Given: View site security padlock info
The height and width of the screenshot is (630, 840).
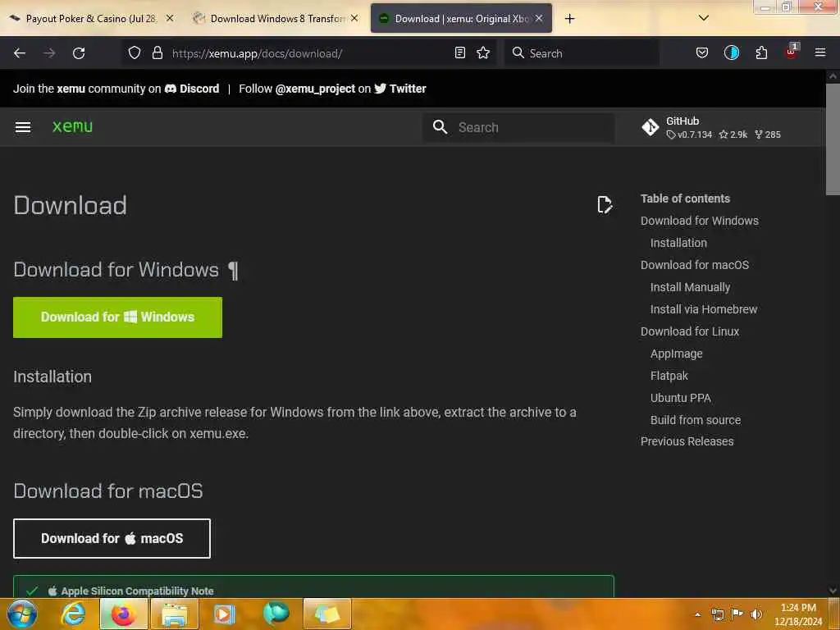Looking at the screenshot, I should click(x=157, y=53).
